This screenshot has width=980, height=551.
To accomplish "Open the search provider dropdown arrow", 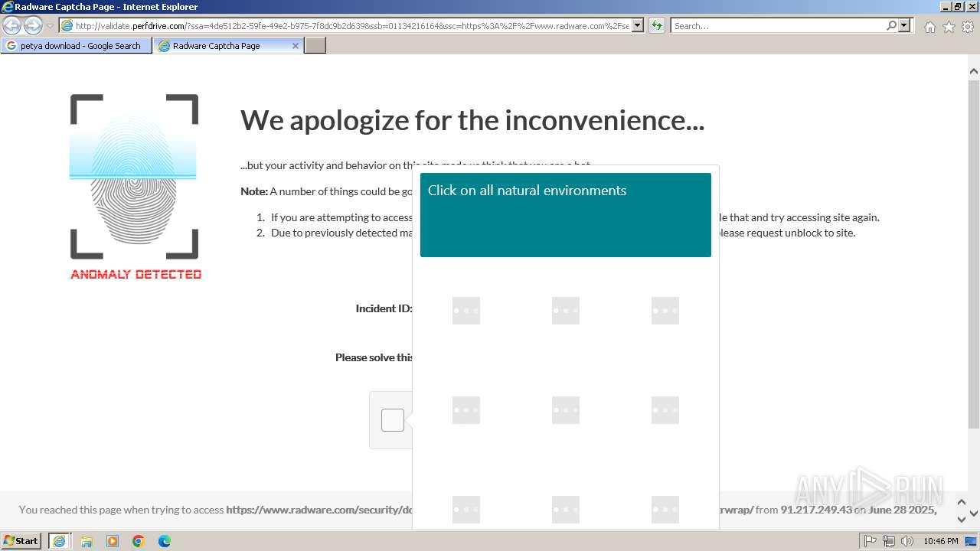I will pos(904,25).
